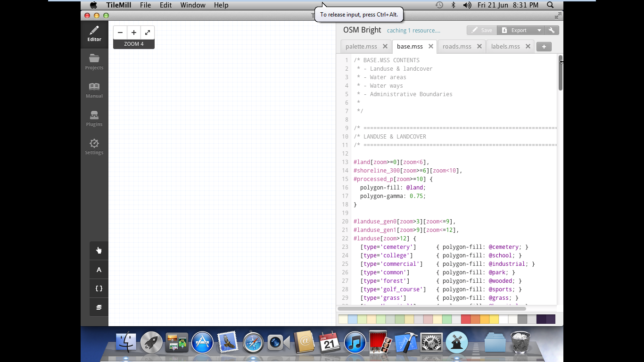644x362 pixels.
Task: Open the Window menu
Action: (x=193, y=5)
